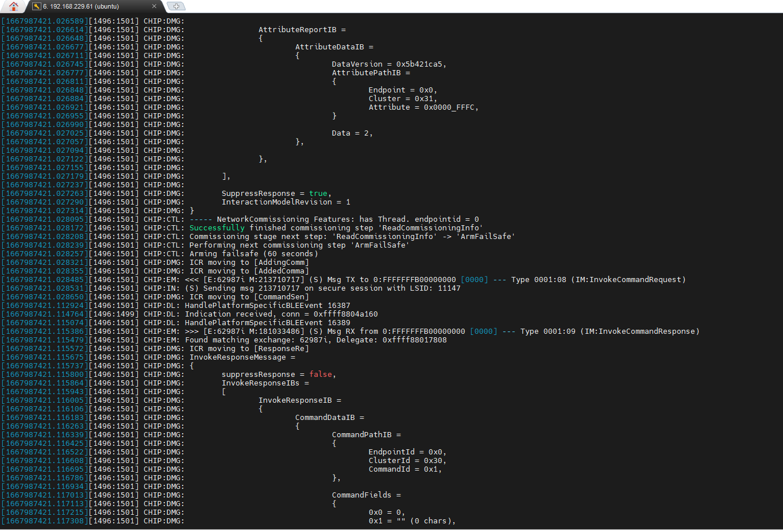The height and width of the screenshot is (532, 783).
Task: Click 'ICR moving to [ResponseRe]' line
Action: pyautogui.click(x=249, y=349)
